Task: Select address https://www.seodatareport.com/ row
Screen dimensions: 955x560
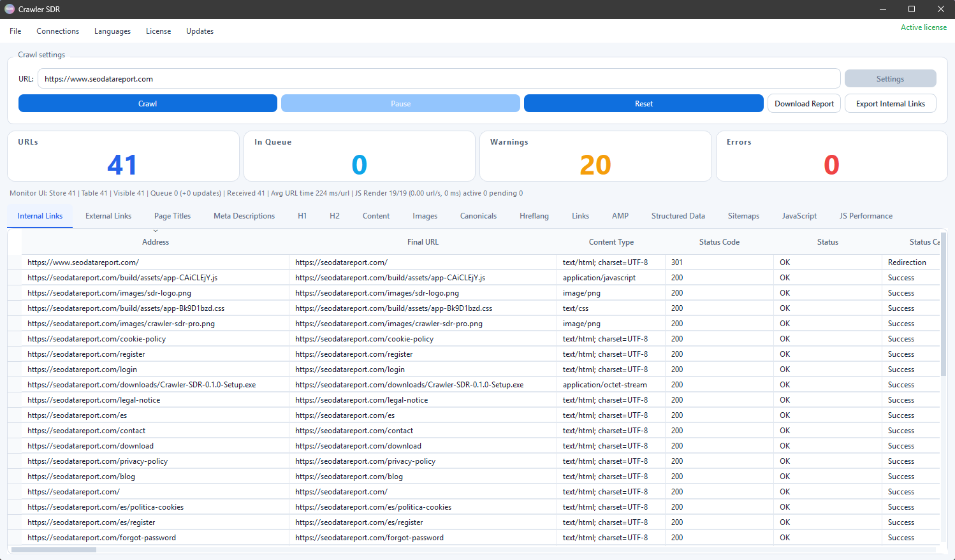Action: click(x=156, y=262)
